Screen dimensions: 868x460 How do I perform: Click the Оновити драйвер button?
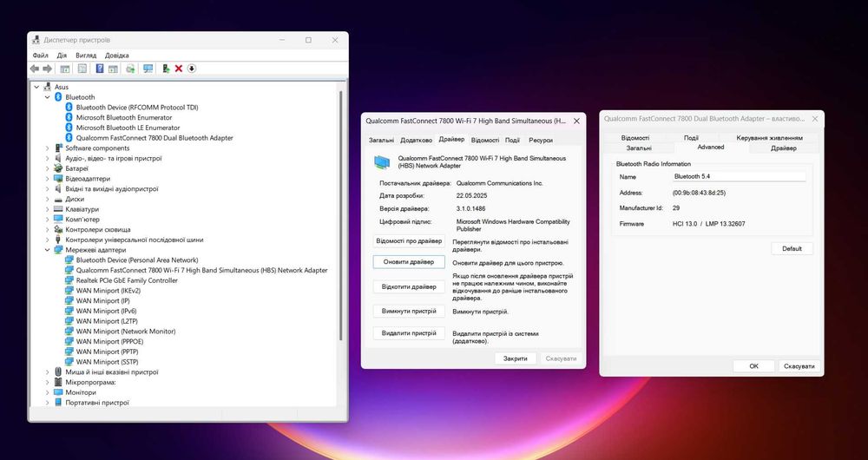pyautogui.click(x=409, y=262)
